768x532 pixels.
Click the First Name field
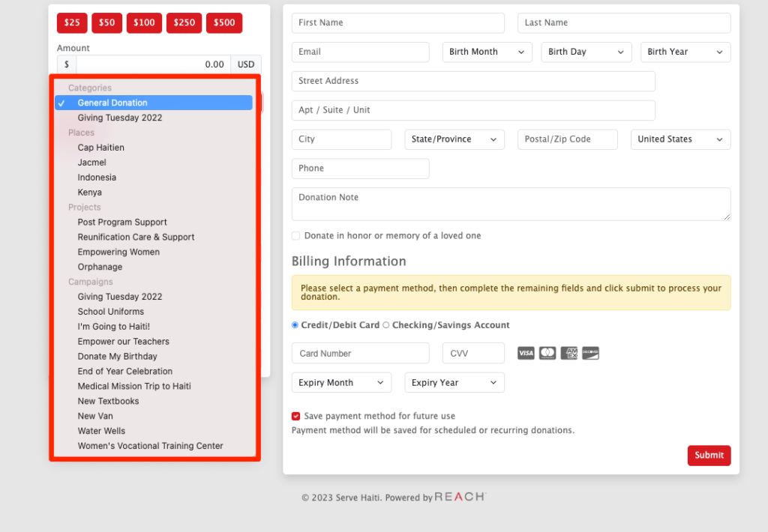(x=397, y=23)
